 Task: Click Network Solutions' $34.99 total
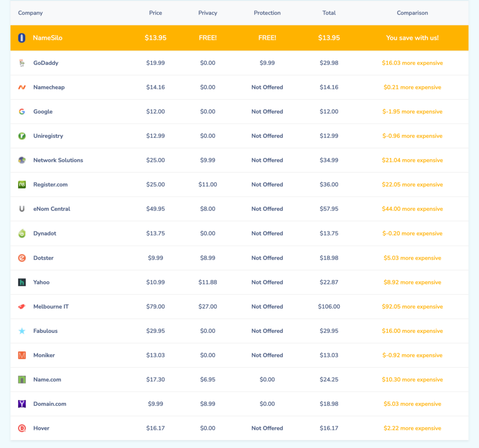pos(329,160)
